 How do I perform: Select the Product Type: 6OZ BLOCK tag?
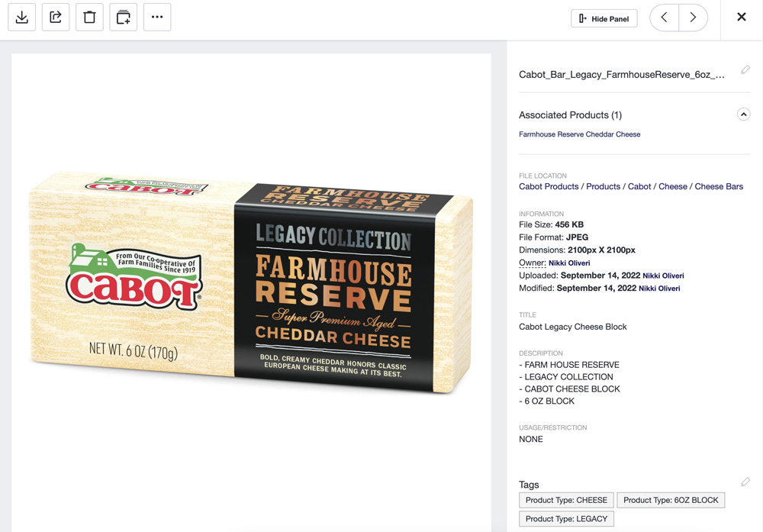671,500
